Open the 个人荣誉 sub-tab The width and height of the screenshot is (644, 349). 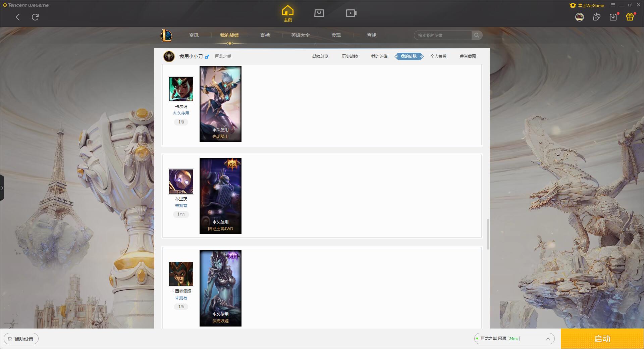[x=438, y=56]
